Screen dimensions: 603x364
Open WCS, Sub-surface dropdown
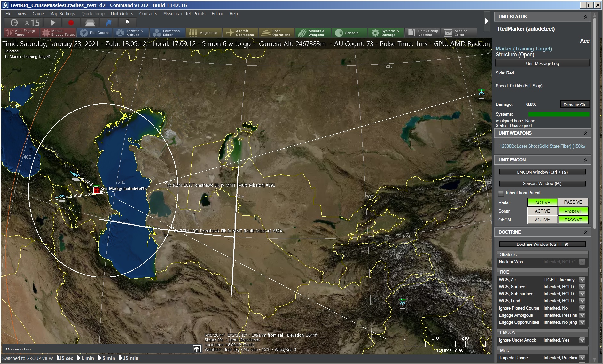[582, 294]
